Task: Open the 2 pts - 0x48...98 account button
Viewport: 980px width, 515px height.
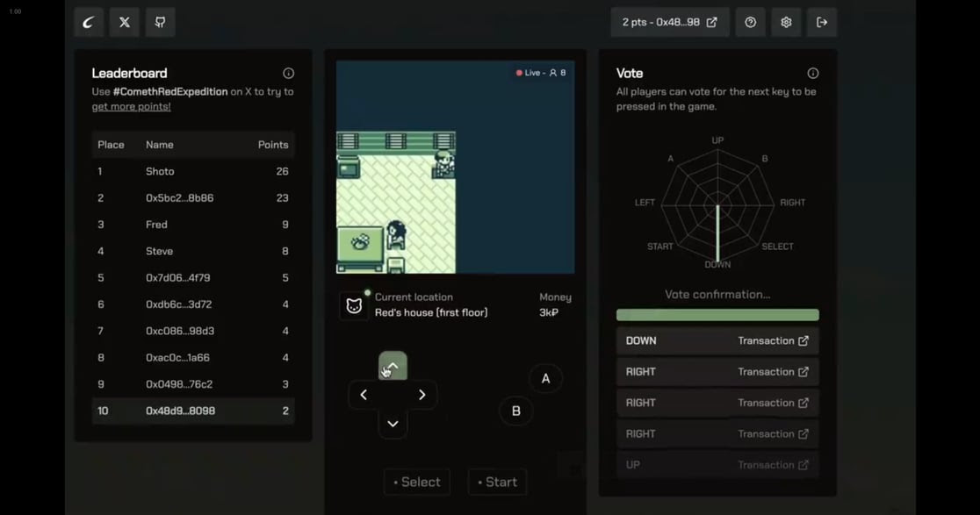Action: click(669, 23)
